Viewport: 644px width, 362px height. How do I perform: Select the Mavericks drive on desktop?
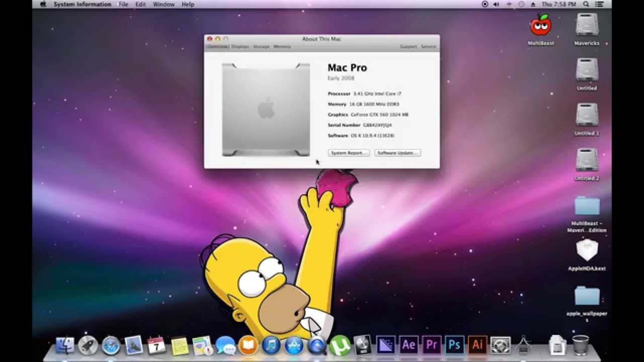coord(587,25)
